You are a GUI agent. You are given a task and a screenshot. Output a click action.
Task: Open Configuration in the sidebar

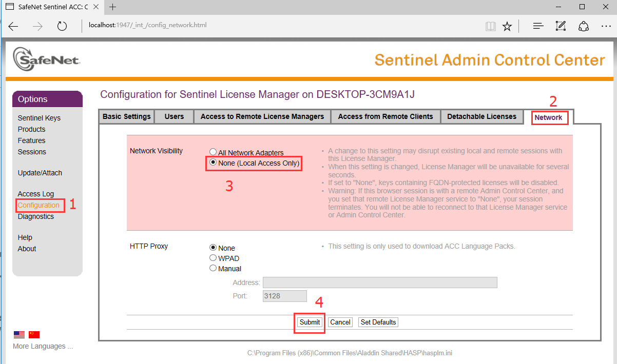click(x=38, y=205)
